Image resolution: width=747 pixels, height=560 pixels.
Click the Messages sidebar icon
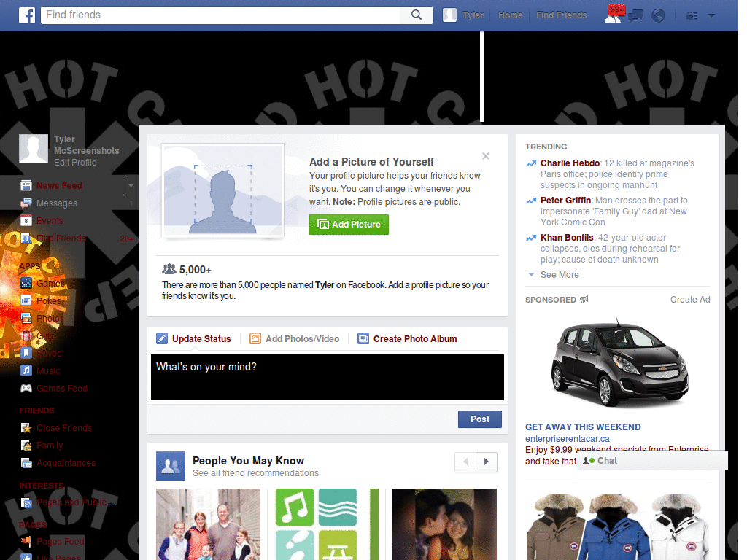click(x=26, y=203)
